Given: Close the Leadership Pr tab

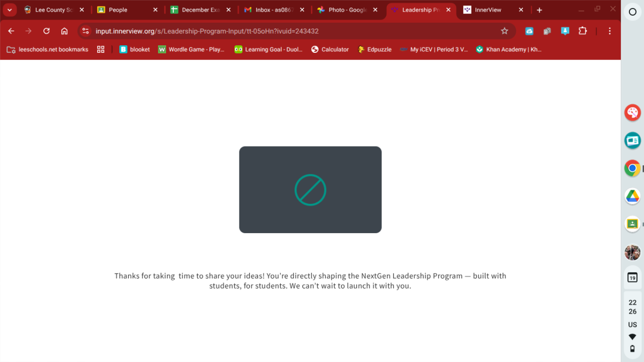Looking at the screenshot, I should click(x=448, y=10).
